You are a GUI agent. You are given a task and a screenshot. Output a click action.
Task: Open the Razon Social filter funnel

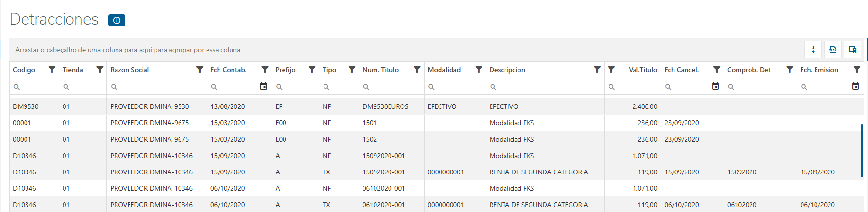click(x=200, y=70)
